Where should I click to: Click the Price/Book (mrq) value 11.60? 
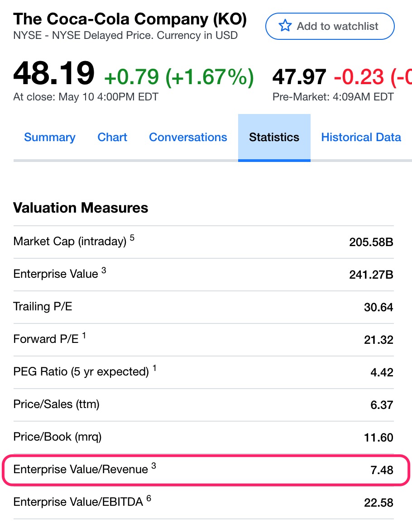tap(378, 437)
